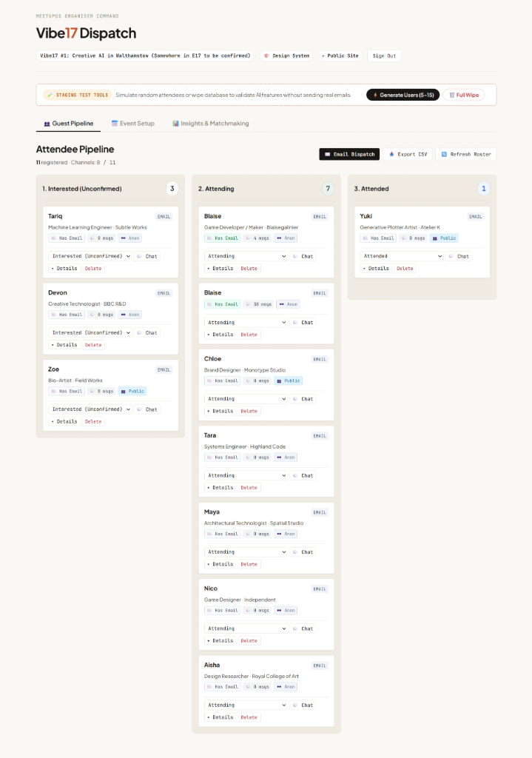Click Generate Users (5-15) button

pyautogui.click(x=403, y=95)
